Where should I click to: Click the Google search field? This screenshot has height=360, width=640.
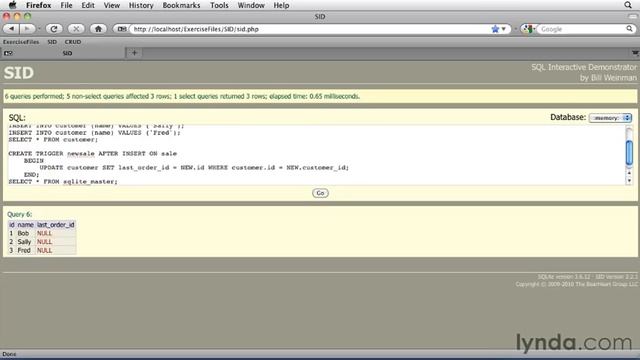pyautogui.click(x=582, y=29)
